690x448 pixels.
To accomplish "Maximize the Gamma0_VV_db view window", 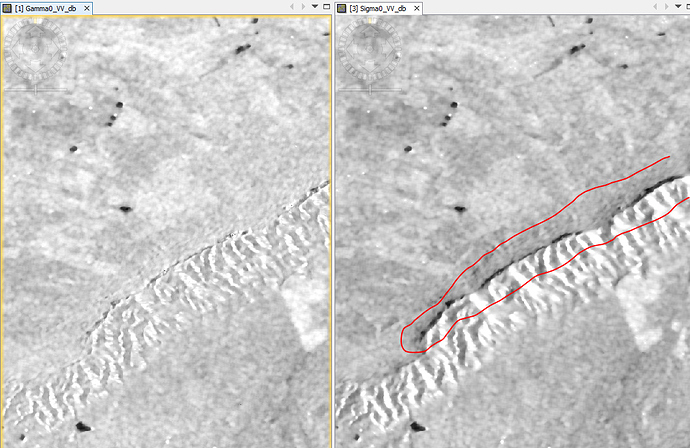I will pyautogui.click(x=327, y=7).
